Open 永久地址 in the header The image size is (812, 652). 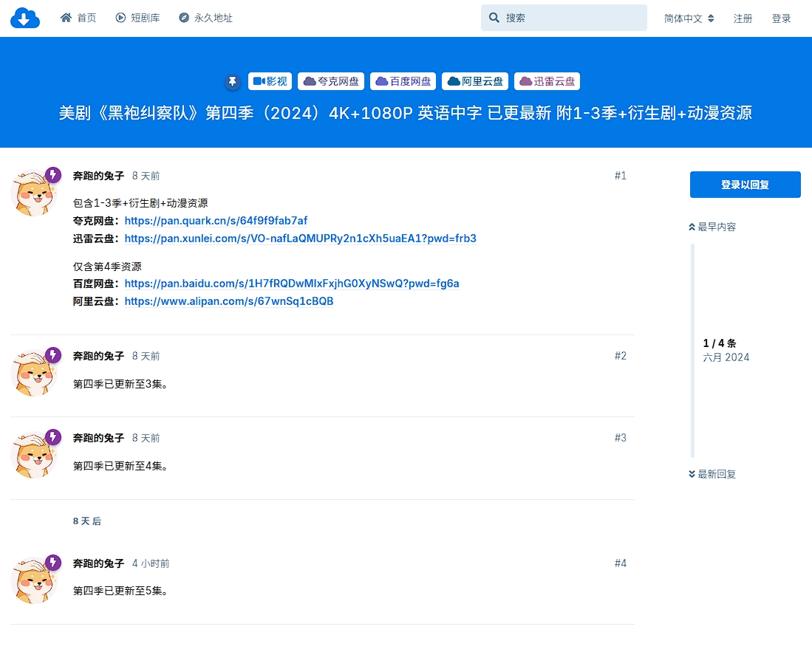pyautogui.click(x=205, y=18)
